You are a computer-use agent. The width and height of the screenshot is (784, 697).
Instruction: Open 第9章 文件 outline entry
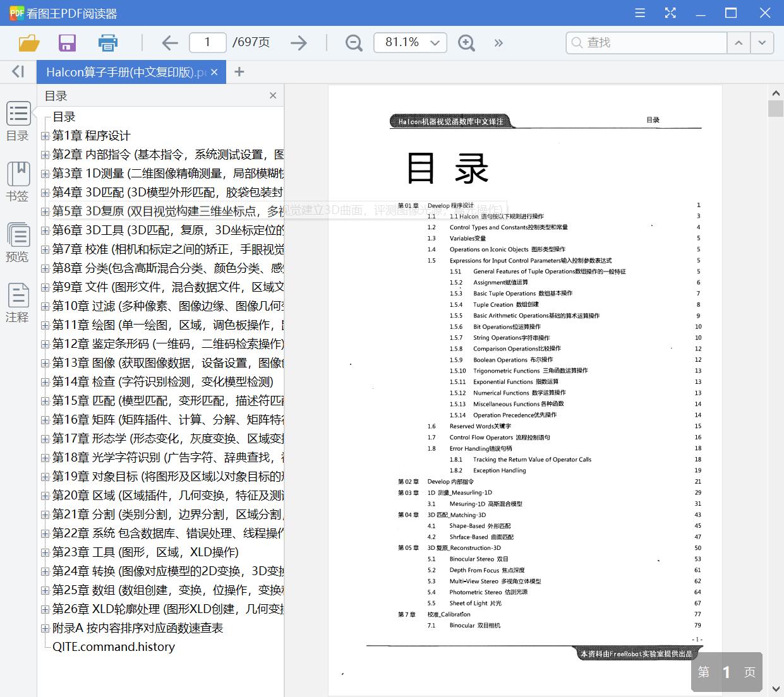pos(168,287)
